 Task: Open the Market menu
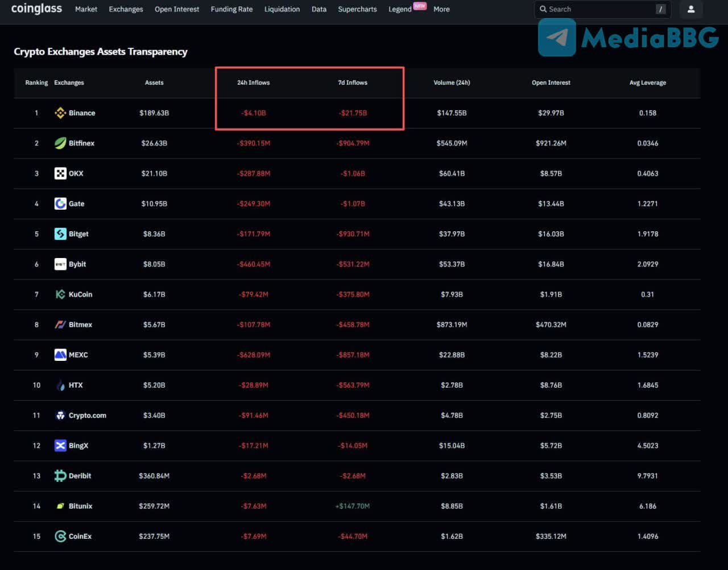click(86, 9)
